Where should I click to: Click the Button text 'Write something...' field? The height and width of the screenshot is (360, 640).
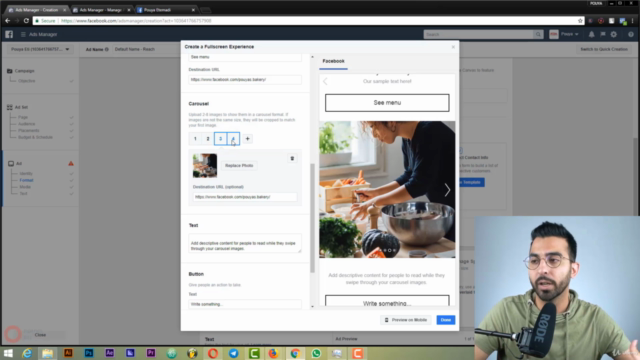[x=245, y=304]
